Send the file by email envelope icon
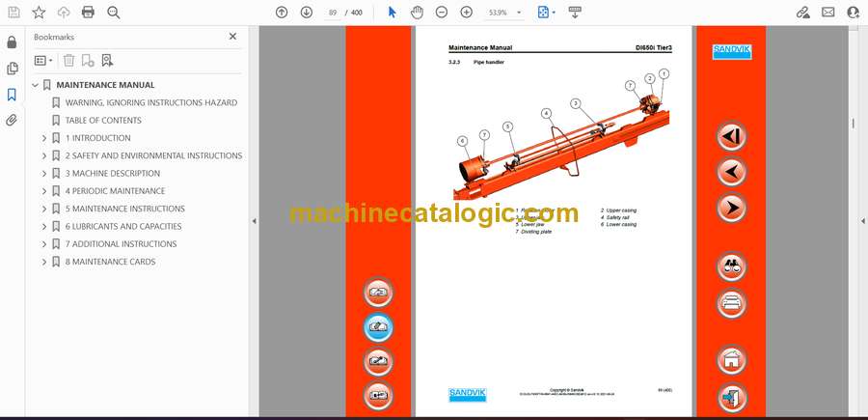Image resolution: width=868 pixels, height=420 pixels. (828, 13)
